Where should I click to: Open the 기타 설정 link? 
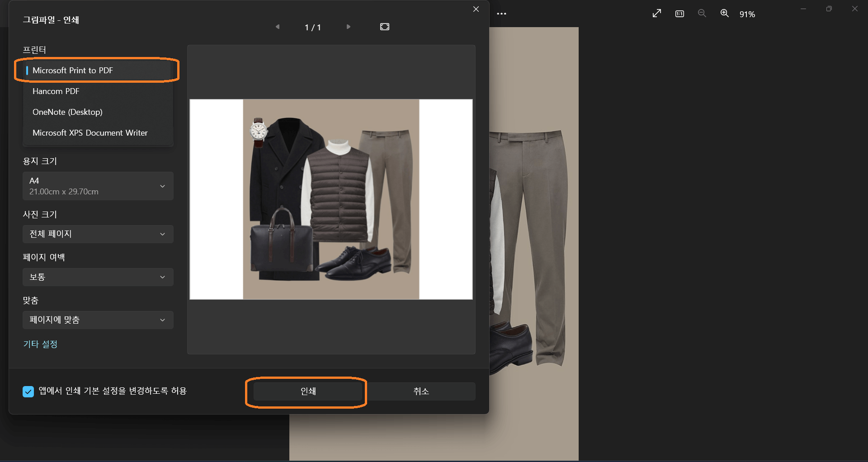point(40,344)
